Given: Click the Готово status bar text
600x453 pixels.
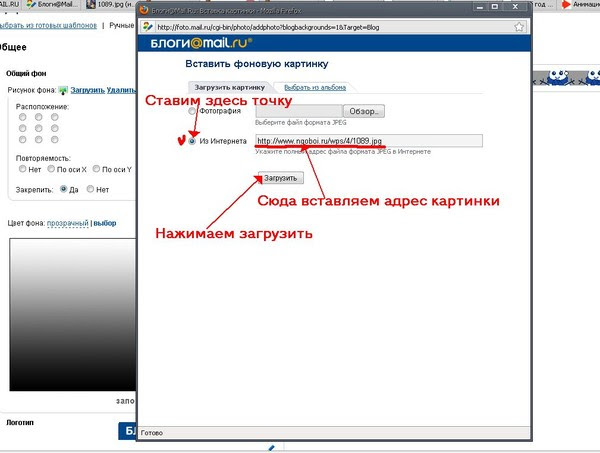Looking at the screenshot, I should click(x=152, y=433).
